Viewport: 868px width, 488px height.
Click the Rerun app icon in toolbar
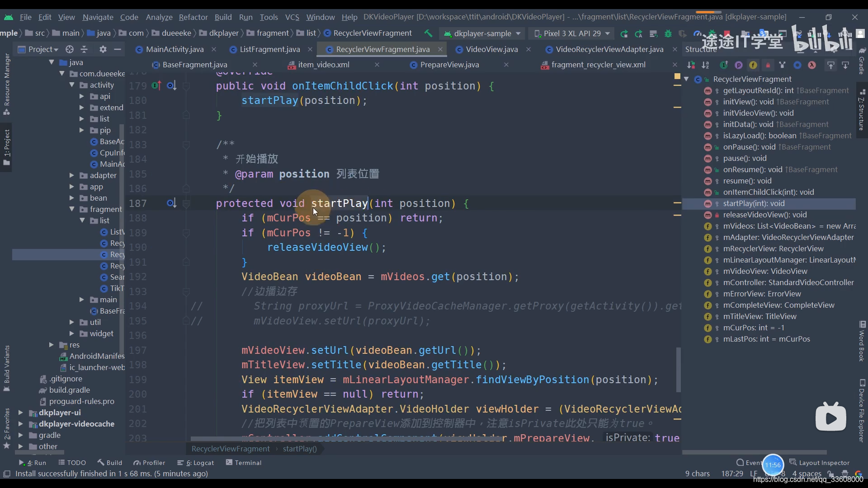tap(624, 33)
